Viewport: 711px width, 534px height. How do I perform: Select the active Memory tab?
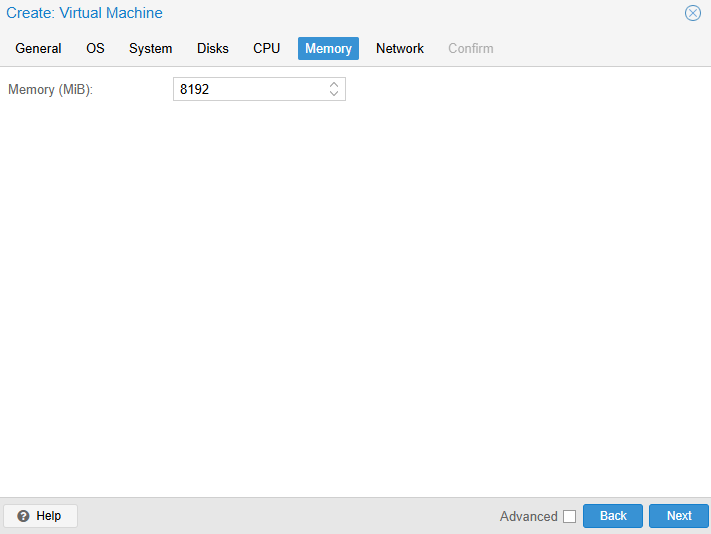[x=328, y=48]
